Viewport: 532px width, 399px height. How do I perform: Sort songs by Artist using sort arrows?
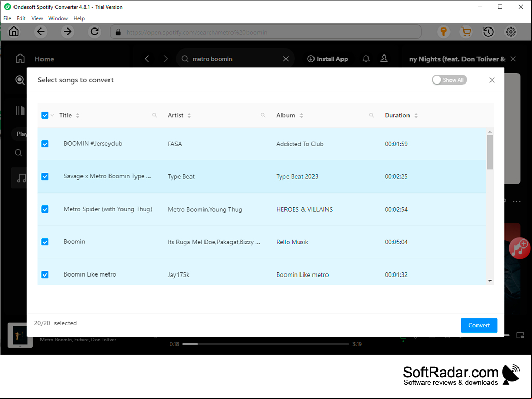pyautogui.click(x=189, y=115)
